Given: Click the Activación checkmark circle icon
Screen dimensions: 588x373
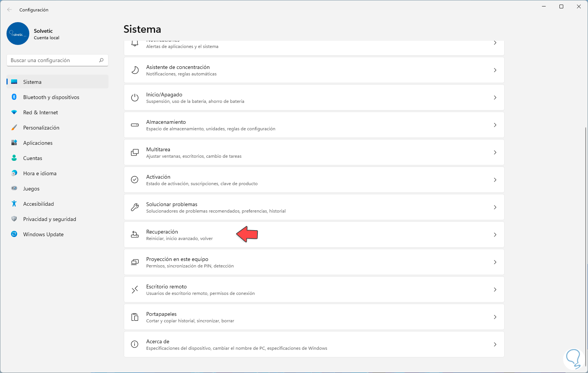Looking at the screenshot, I should (x=135, y=180).
